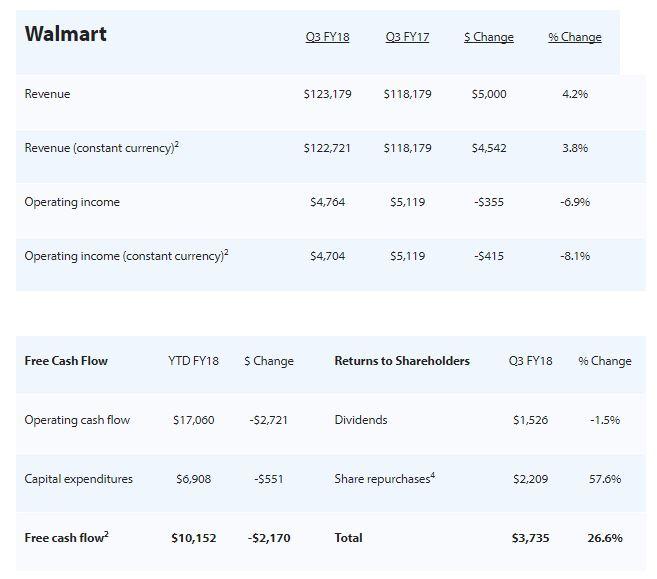This screenshot has height=579, width=657.
Task: Select the Revenue (constant currency) label
Action: pyautogui.click(x=102, y=147)
